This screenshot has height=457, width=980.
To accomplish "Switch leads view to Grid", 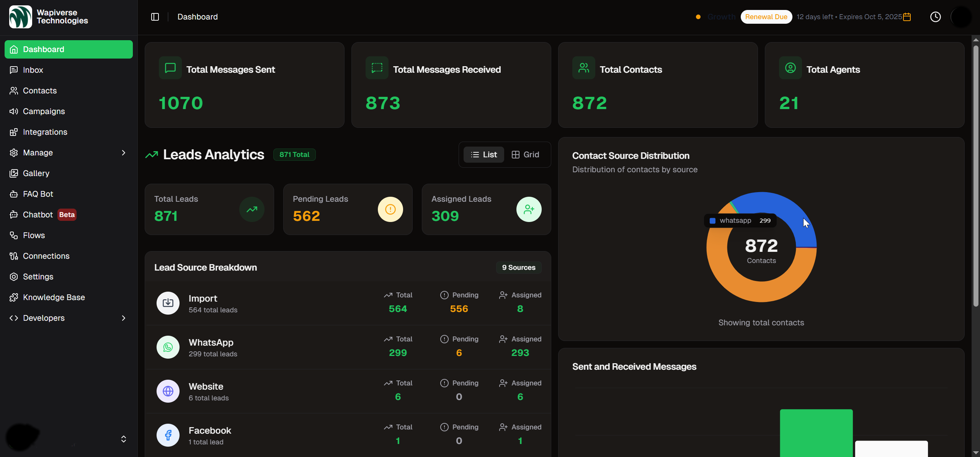I will click(526, 155).
